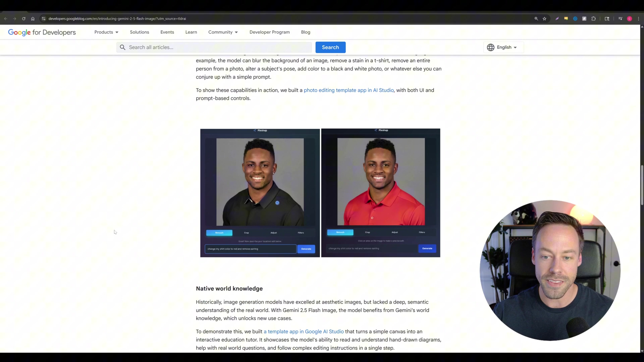Viewport: 644px width, 362px height.
Task: Open the English language selector
Action: pyautogui.click(x=503, y=47)
